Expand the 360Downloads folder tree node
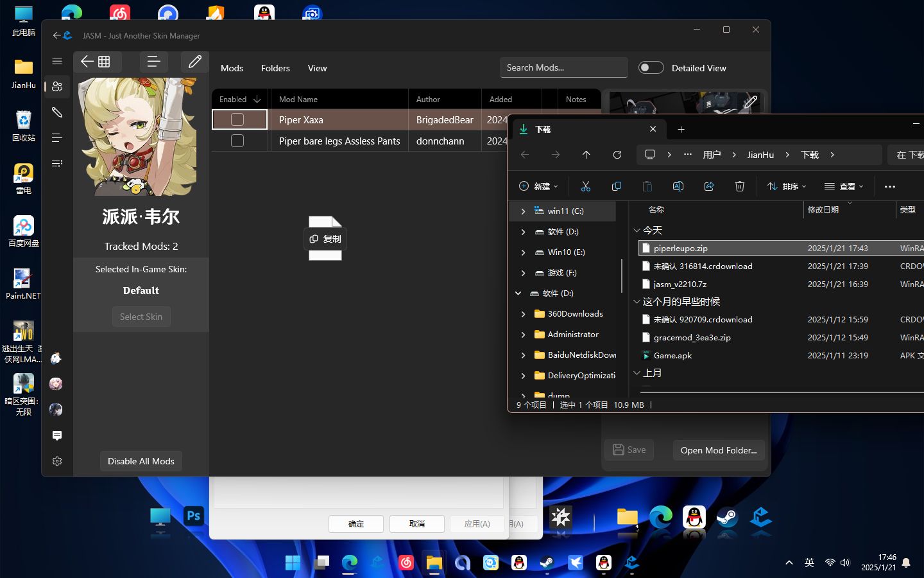The width and height of the screenshot is (924, 578). click(x=523, y=314)
